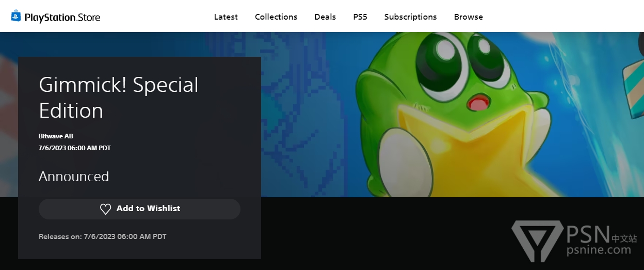Go to Collections in the top navigation
The image size is (644, 270).
[276, 17]
